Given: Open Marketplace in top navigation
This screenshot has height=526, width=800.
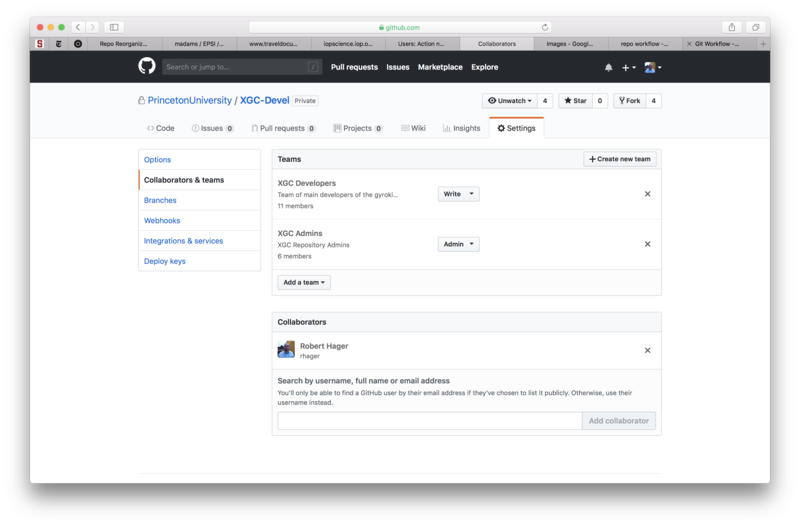Looking at the screenshot, I should 440,67.
